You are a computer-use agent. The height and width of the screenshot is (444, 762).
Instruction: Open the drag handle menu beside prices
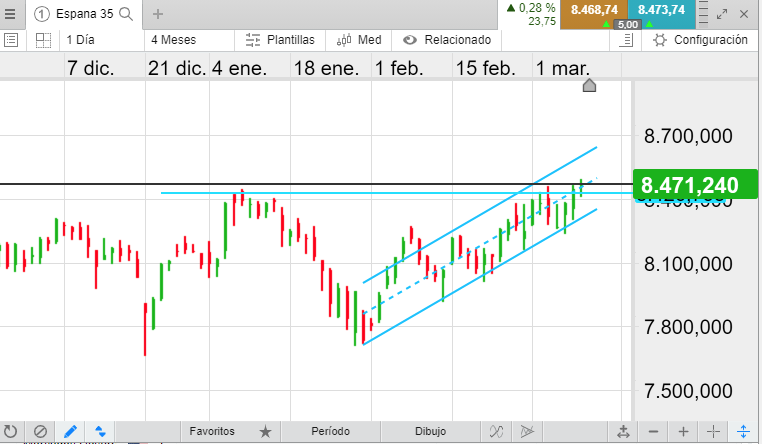[703, 14]
